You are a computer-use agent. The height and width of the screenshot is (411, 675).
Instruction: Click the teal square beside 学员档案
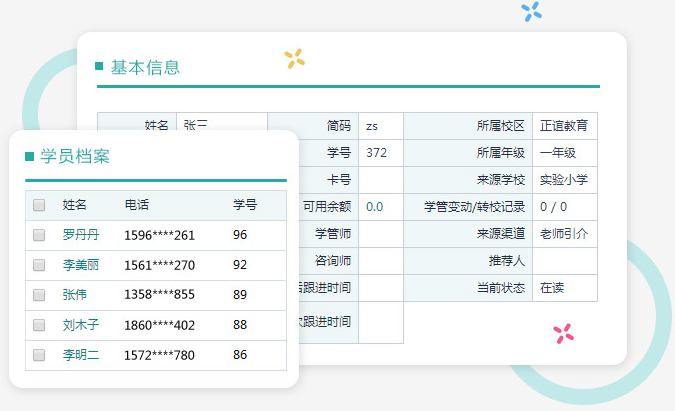pos(30,156)
